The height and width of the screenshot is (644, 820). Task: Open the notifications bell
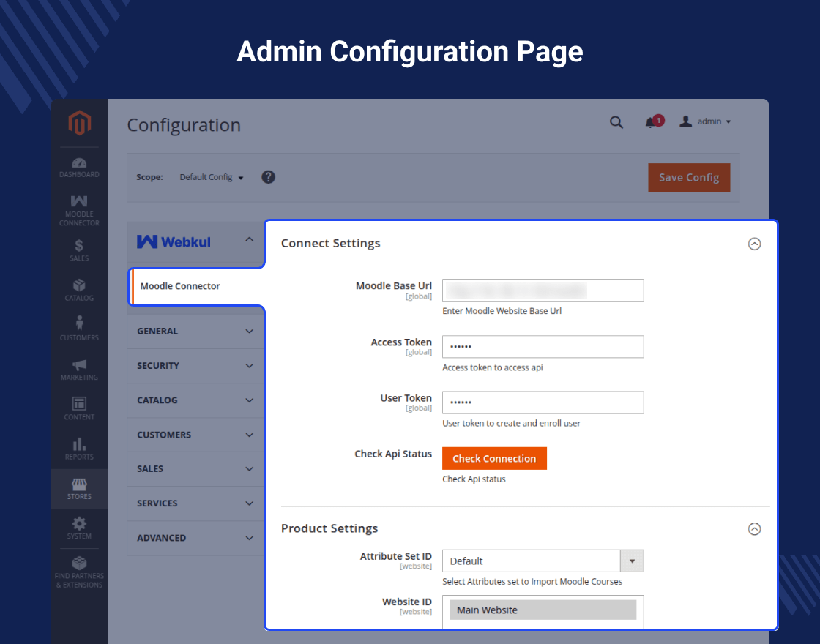pos(653,121)
